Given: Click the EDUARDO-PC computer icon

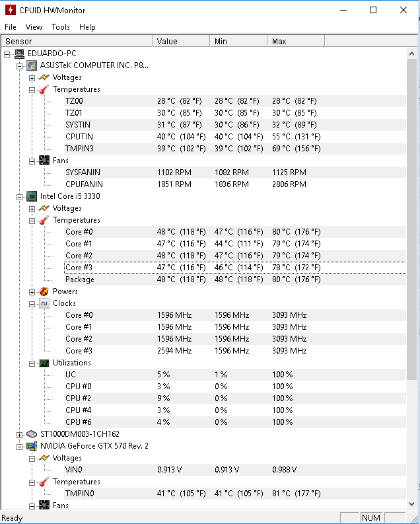Looking at the screenshot, I should (x=20, y=54).
